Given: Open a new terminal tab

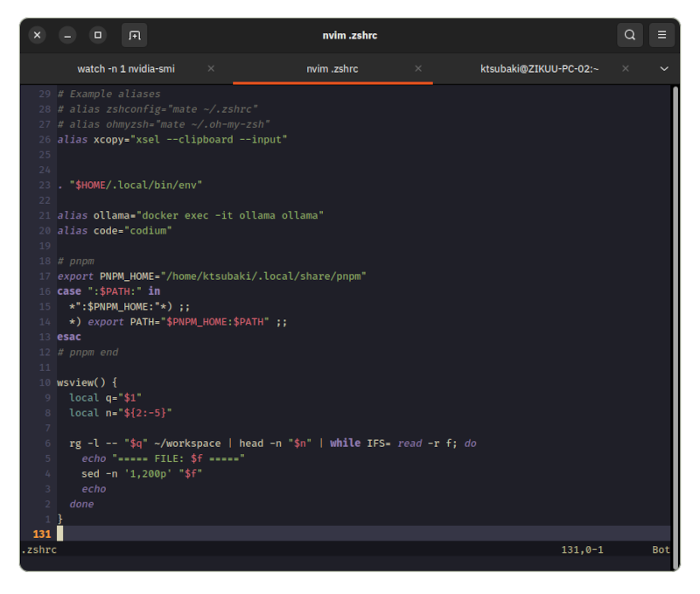Looking at the screenshot, I should point(134,36).
